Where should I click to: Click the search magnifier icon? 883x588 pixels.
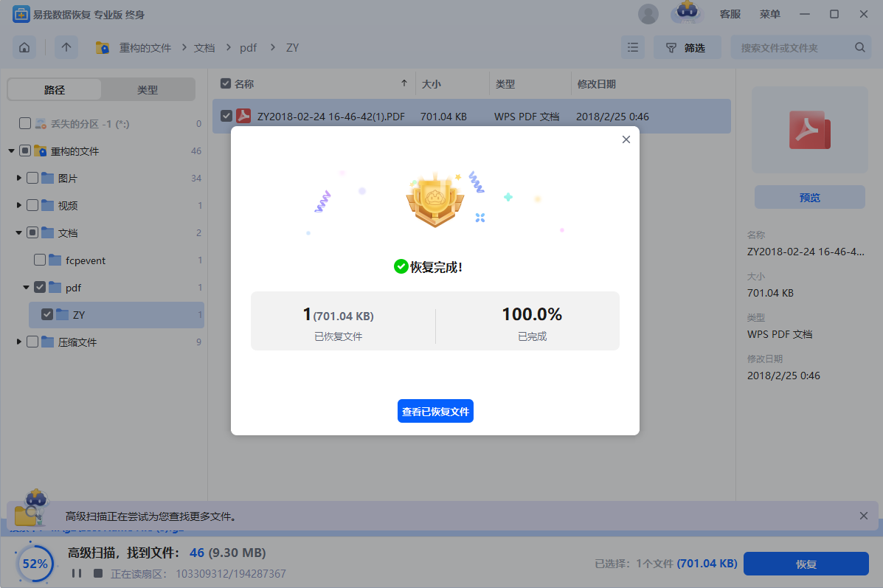point(859,48)
